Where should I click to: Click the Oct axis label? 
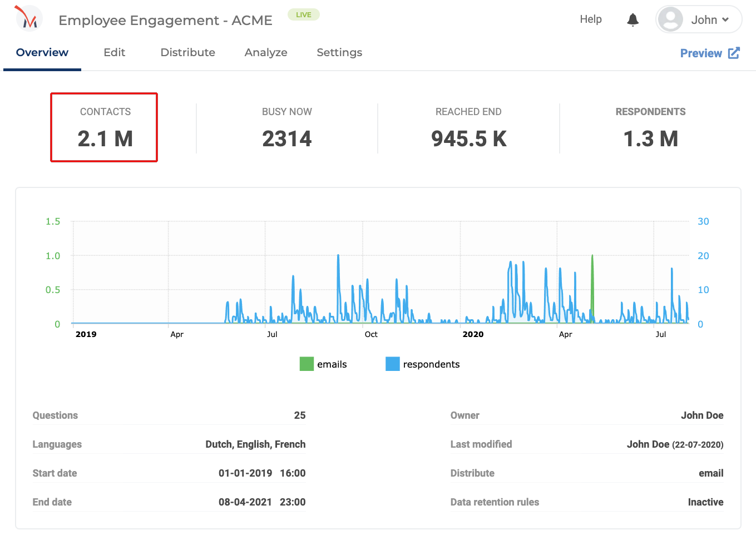[x=371, y=334]
